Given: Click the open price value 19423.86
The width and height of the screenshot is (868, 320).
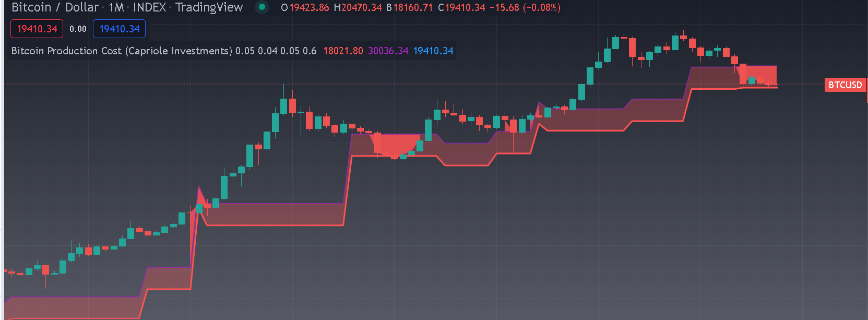Looking at the screenshot, I should (x=309, y=8).
